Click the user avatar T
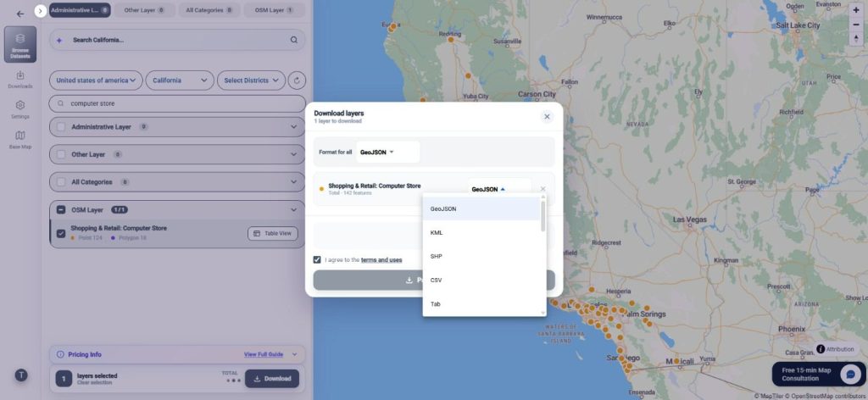The image size is (868, 400). [21, 375]
